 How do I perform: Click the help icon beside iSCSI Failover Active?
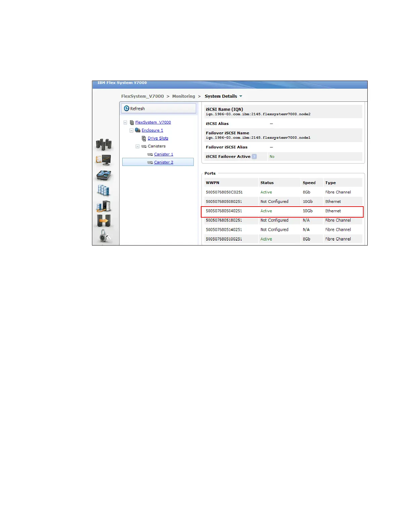tap(254, 157)
